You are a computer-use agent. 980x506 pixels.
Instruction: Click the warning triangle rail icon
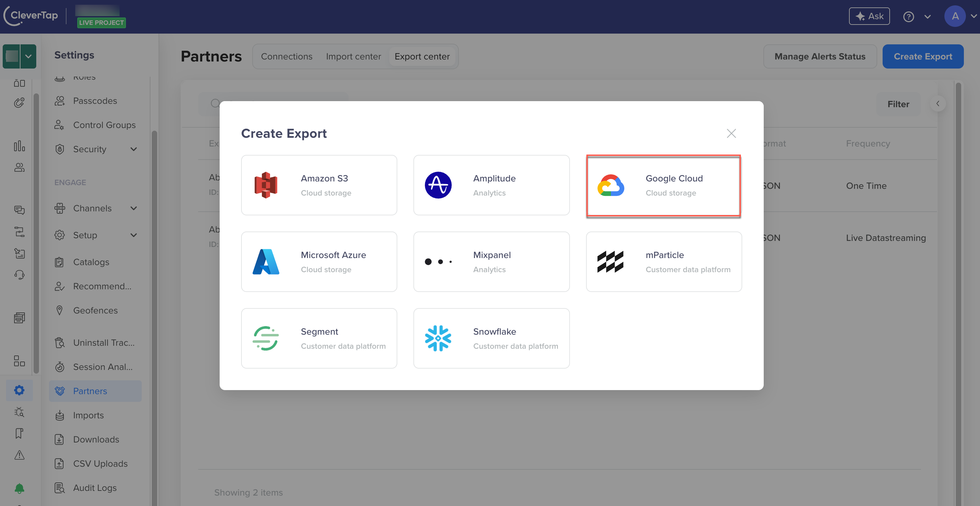click(19, 455)
